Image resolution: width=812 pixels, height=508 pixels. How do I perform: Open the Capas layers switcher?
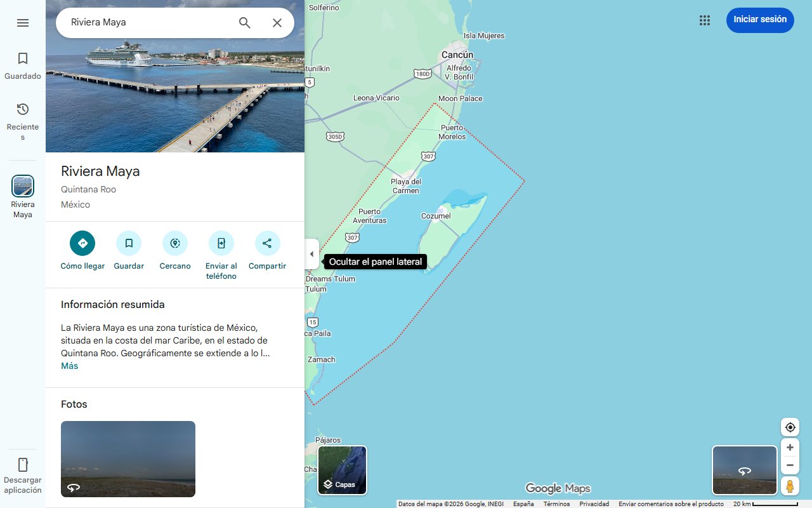tap(342, 470)
